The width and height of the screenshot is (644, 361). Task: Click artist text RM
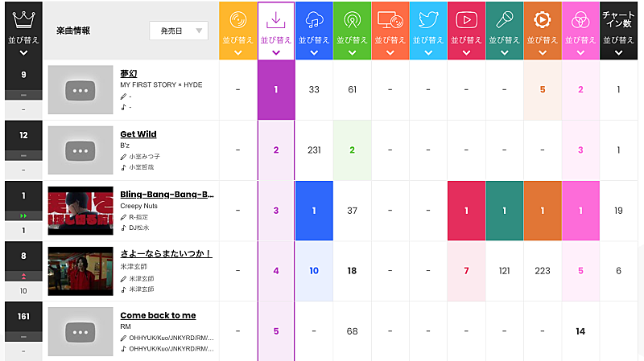click(126, 326)
